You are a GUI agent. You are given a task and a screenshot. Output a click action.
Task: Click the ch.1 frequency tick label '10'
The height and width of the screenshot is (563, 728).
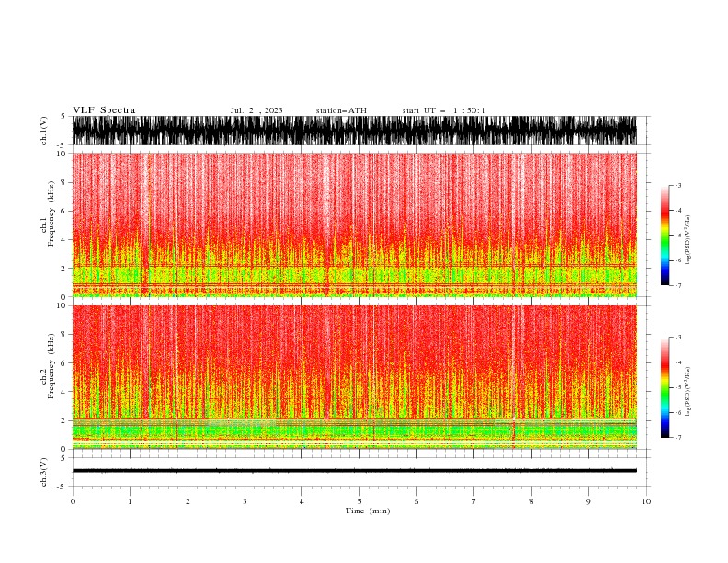pos(63,154)
